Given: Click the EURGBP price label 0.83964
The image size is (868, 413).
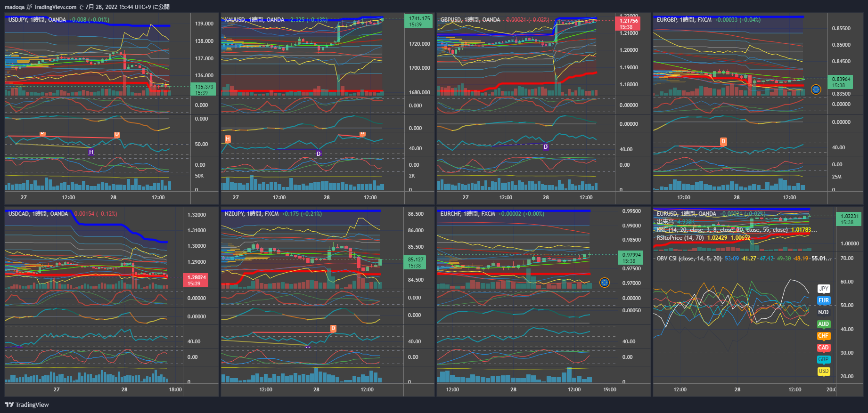Looking at the screenshot, I should (x=840, y=82).
